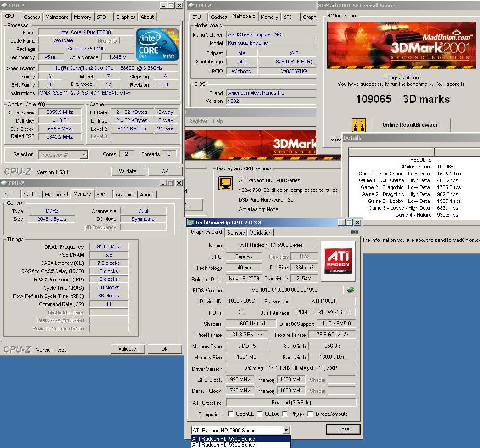Click the ATI Radeon logo in GPU-Z
480x448 pixels.
pyautogui.click(x=338, y=261)
